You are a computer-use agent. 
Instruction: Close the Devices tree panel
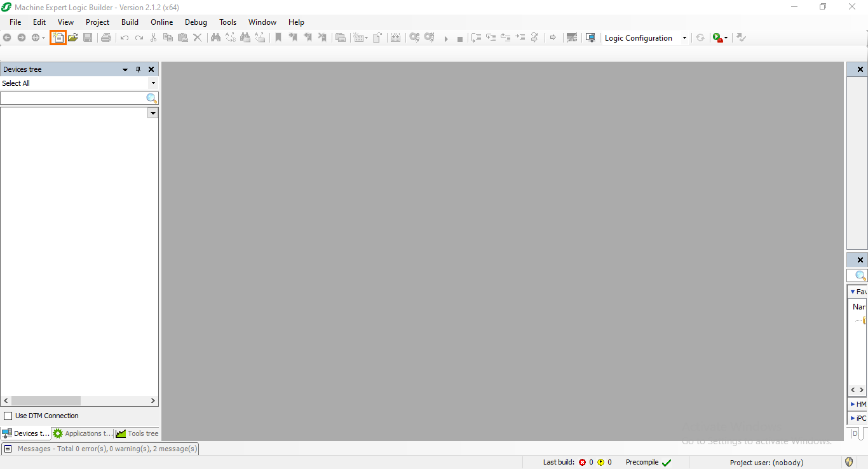click(x=151, y=69)
